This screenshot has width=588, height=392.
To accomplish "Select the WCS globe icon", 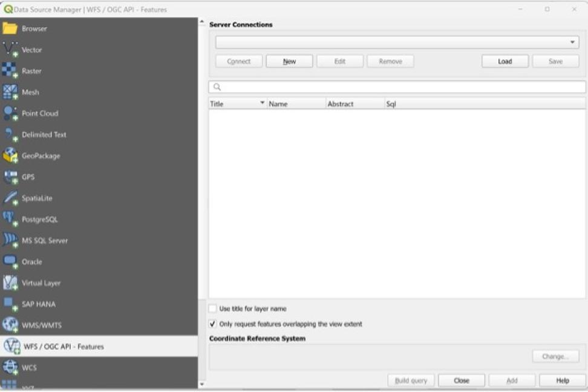I will coord(10,367).
